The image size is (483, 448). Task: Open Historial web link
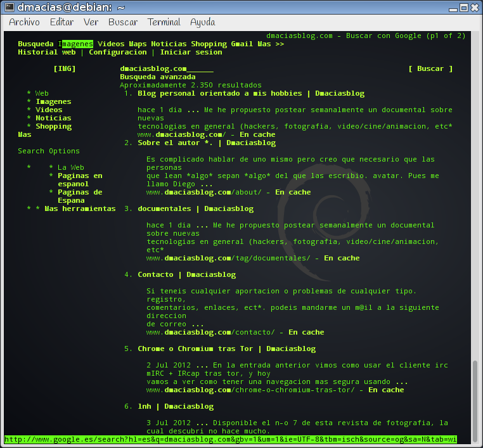(x=47, y=52)
